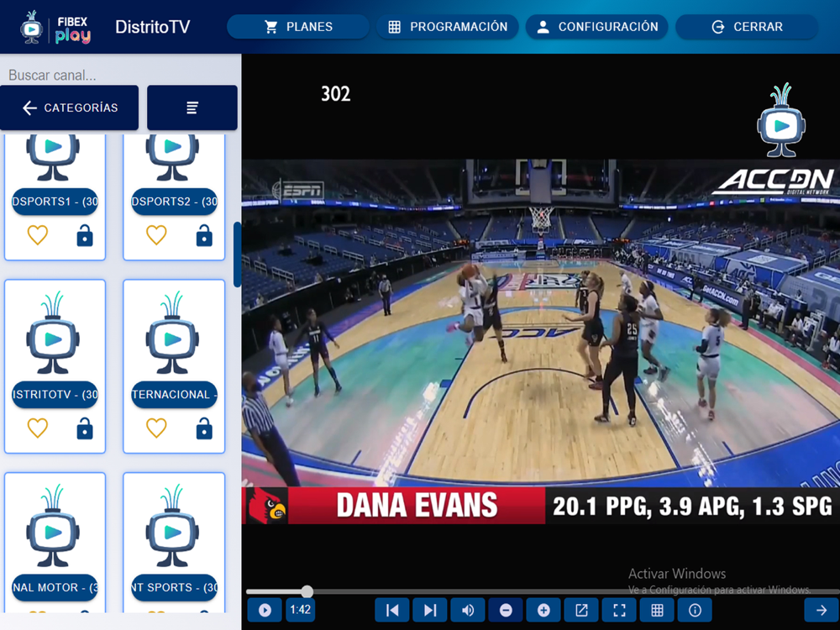This screenshot has width=840, height=630.
Task: Select the DISTRITOTV channel label
Action: click(55, 394)
